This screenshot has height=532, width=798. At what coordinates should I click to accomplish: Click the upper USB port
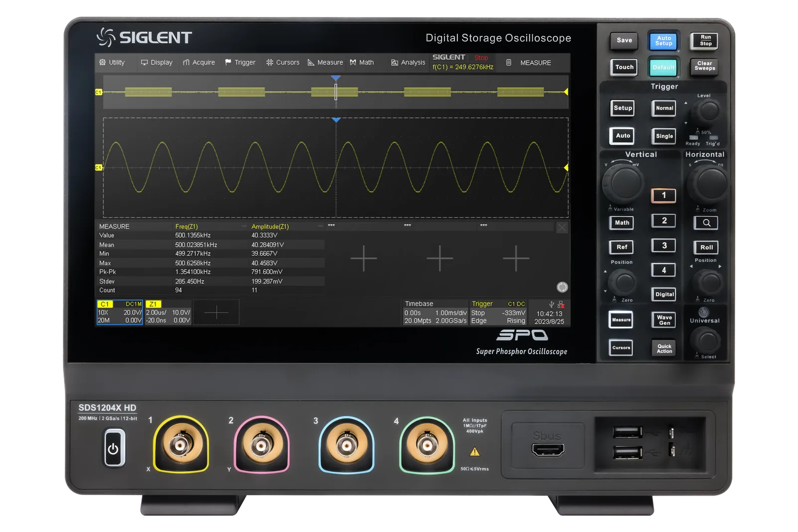627,432
